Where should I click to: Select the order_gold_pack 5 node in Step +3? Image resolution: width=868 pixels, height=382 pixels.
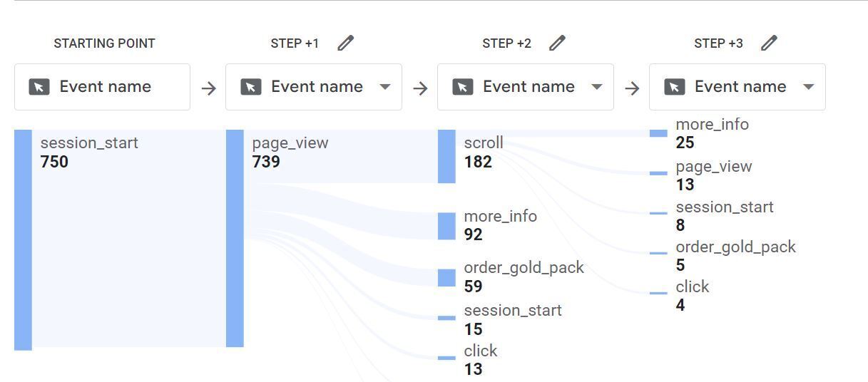658,253
